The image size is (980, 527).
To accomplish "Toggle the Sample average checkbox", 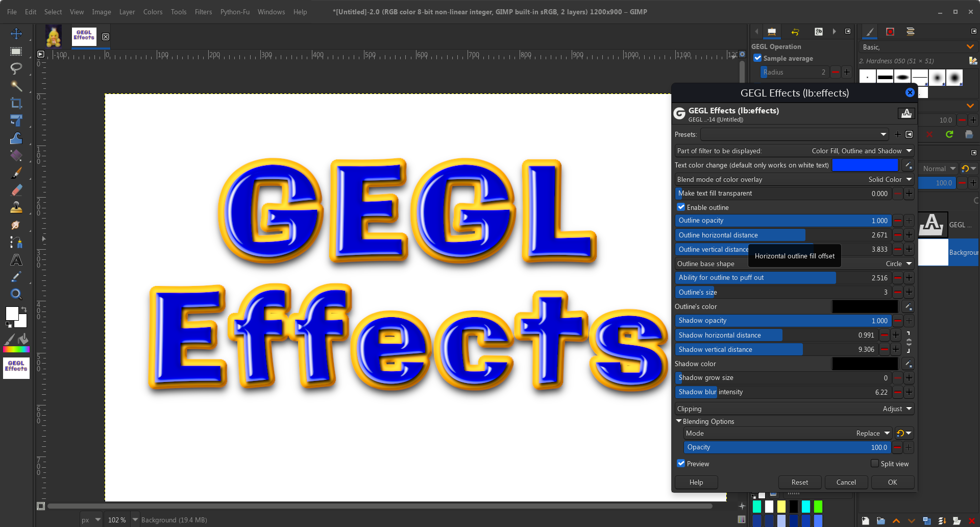I will [758, 58].
